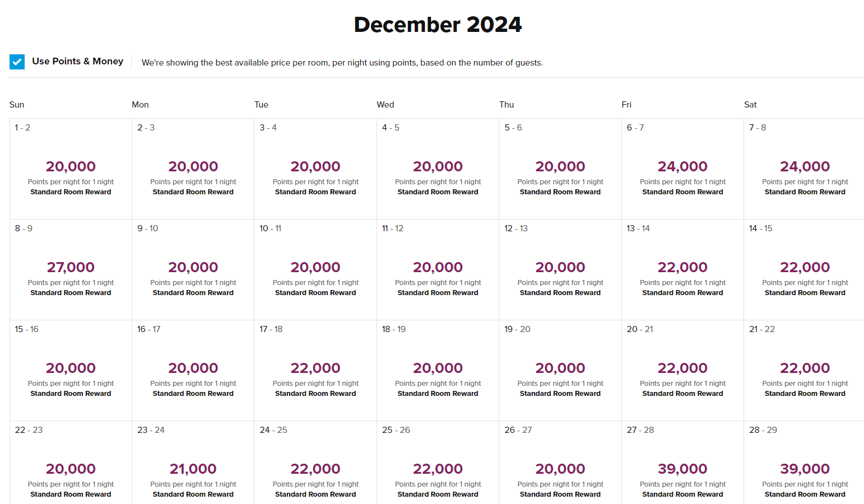Viewport: 864px width, 504px height.
Task: Pick the December 10 - 11 Tuesday night
Action: tap(315, 269)
